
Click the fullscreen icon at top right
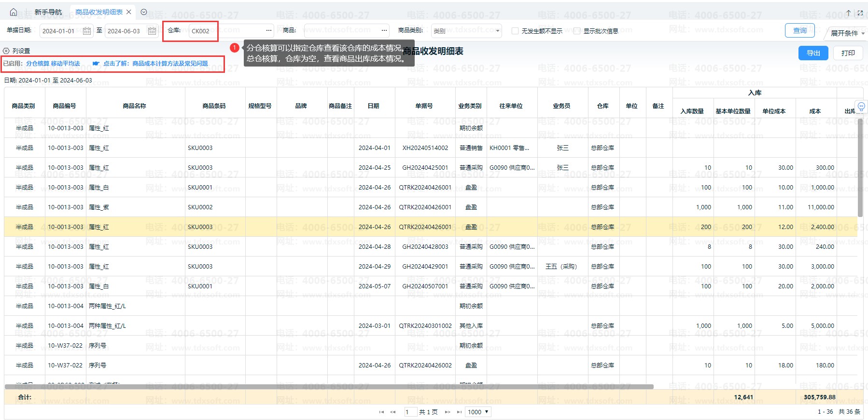click(x=860, y=13)
